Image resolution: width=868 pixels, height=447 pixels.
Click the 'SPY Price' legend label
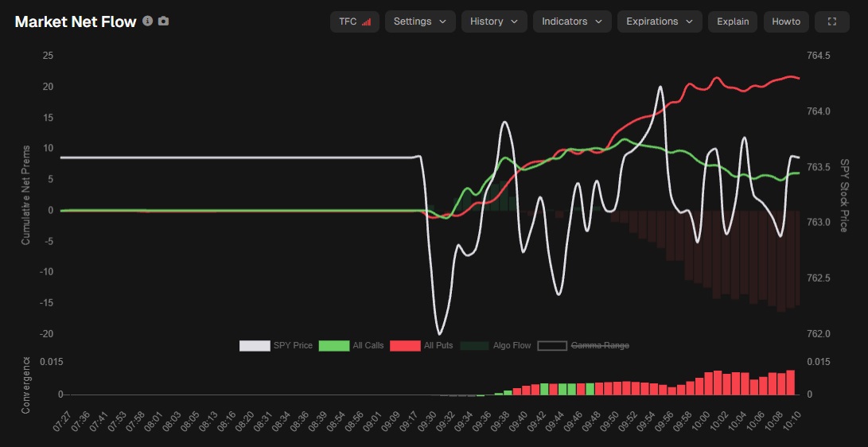[x=293, y=346]
